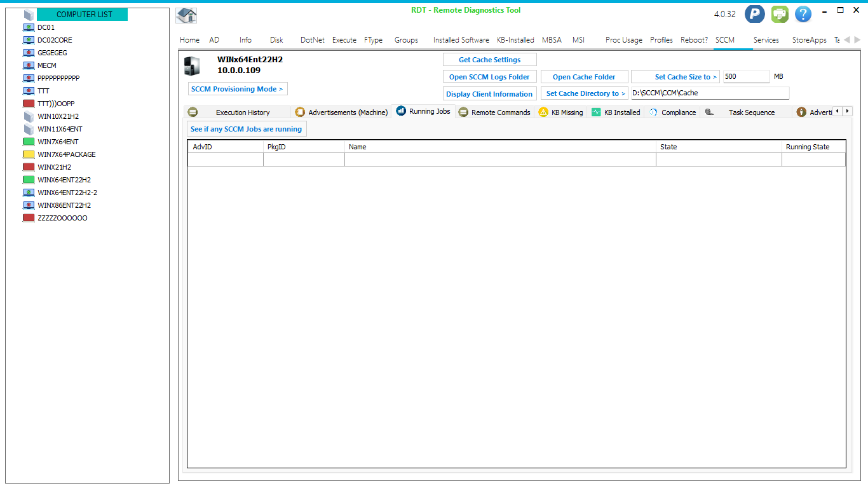Click Get Cache Settings button
This screenshot has height=488, width=868.
point(490,60)
